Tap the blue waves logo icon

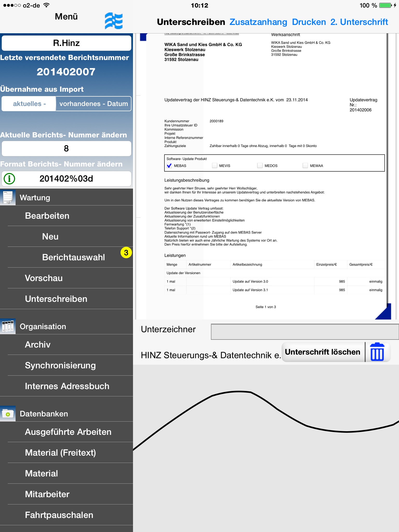tap(114, 21)
